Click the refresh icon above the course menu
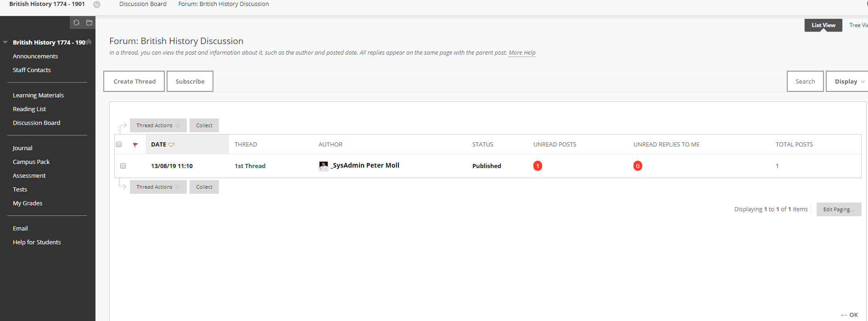 point(76,23)
